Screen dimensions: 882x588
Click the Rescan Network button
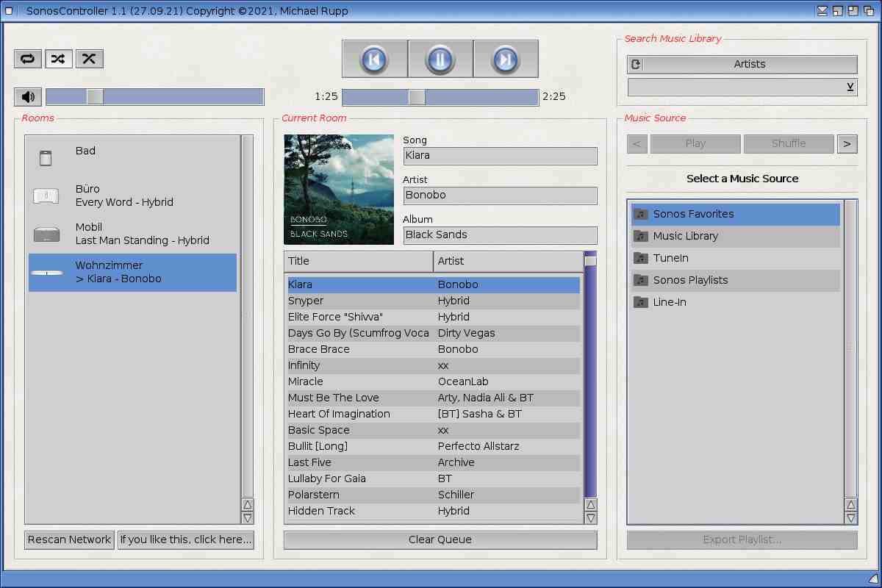point(69,539)
